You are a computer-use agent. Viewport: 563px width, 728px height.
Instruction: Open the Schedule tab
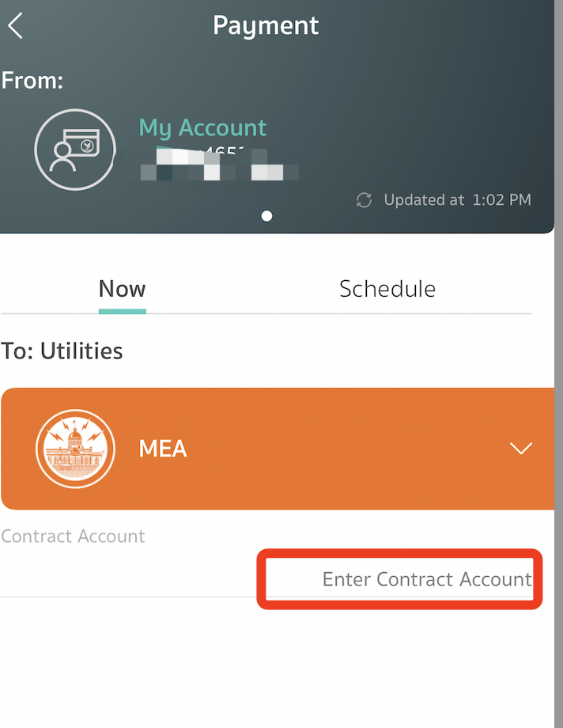(x=387, y=289)
